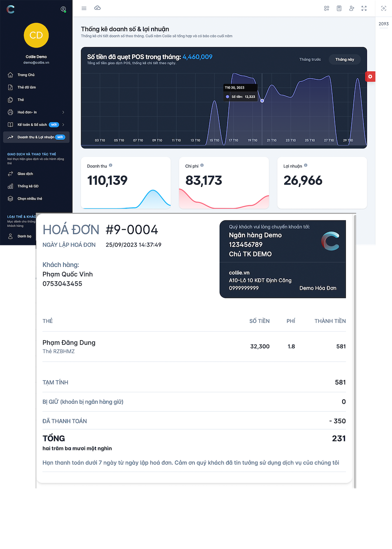Expand the Hoá đơn- In submenu
Image resolution: width=392 pixels, height=549 pixels.
coord(63,112)
